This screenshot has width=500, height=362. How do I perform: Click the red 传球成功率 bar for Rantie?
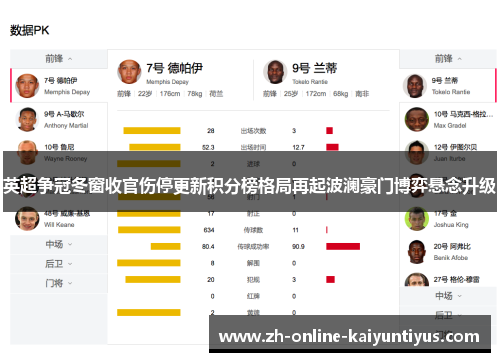coord(343,246)
